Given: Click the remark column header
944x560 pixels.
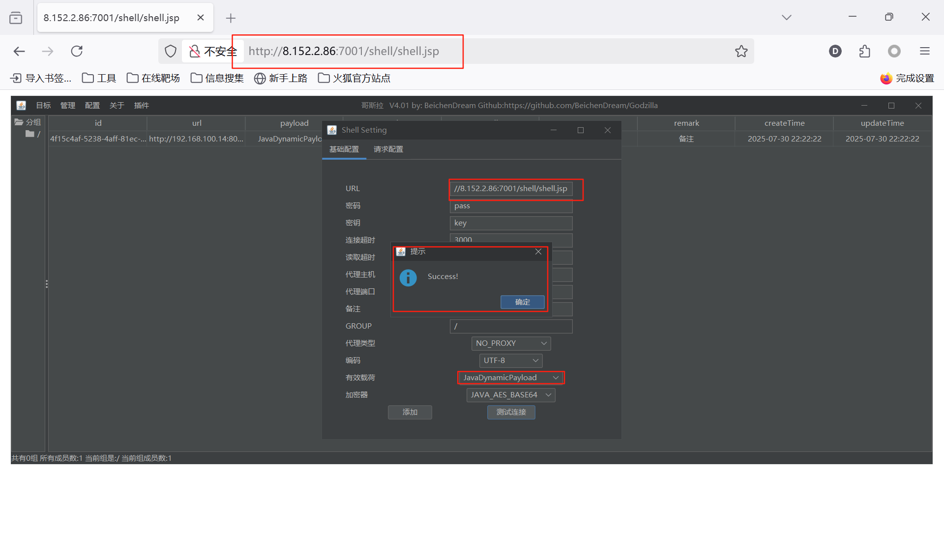Looking at the screenshot, I should pyautogui.click(x=686, y=123).
